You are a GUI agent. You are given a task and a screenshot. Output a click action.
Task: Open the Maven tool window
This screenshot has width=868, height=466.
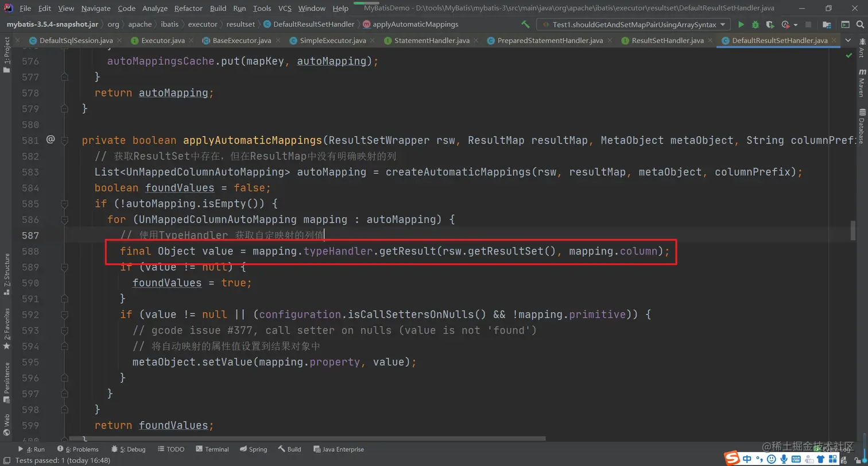862,83
